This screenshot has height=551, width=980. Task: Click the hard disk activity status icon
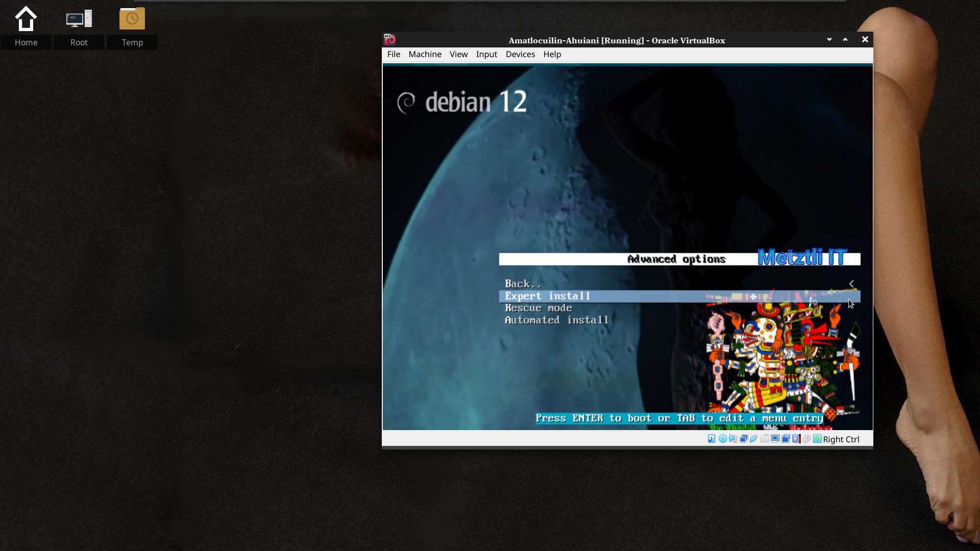tap(712, 439)
